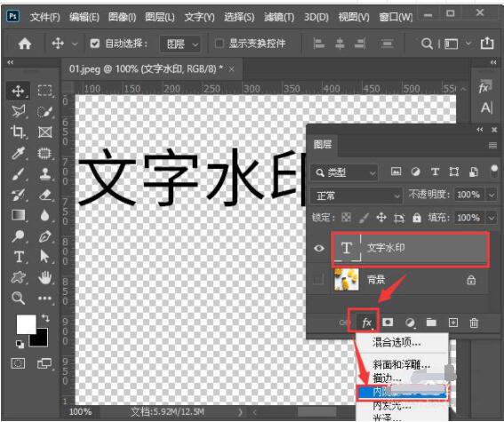
Task: Open the 类型 filter dropdown
Action: [x=344, y=172]
